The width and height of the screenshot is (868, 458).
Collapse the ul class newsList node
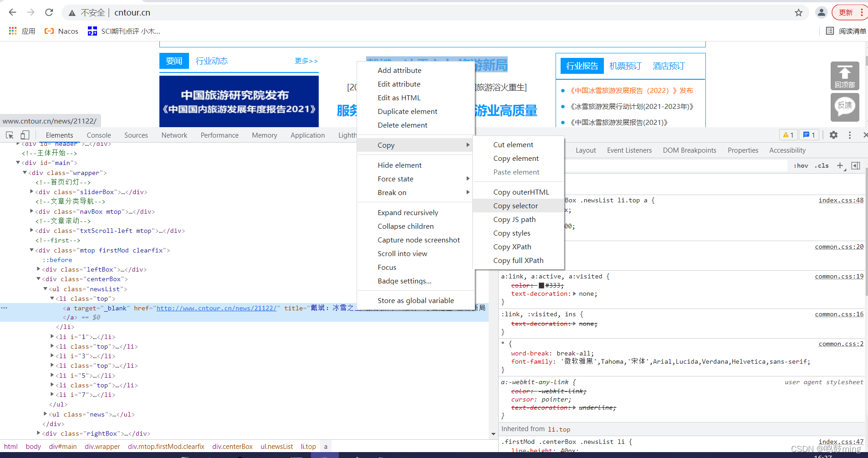tap(45, 289)
